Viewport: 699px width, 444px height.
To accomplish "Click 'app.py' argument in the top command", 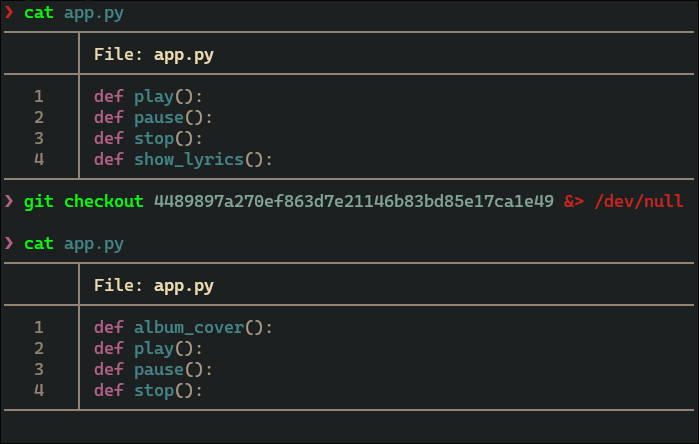I will coord(94,13).
